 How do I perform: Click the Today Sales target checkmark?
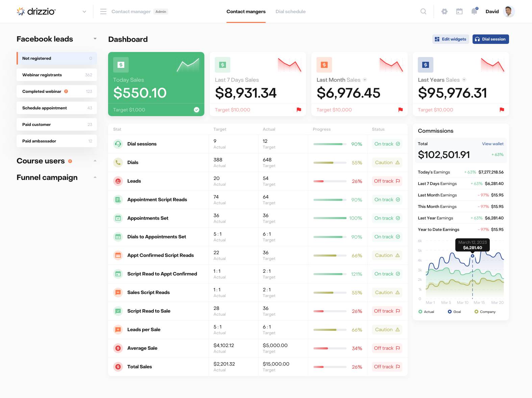pos(197,110)
